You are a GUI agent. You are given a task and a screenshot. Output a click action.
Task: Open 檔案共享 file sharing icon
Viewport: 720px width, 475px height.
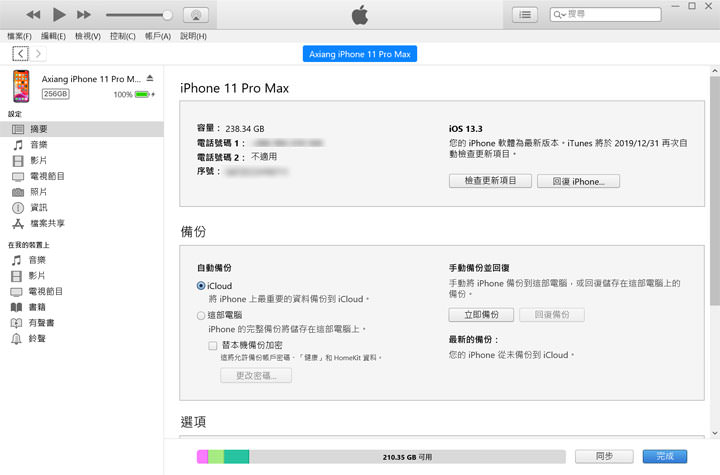click(x=18, y=224)
